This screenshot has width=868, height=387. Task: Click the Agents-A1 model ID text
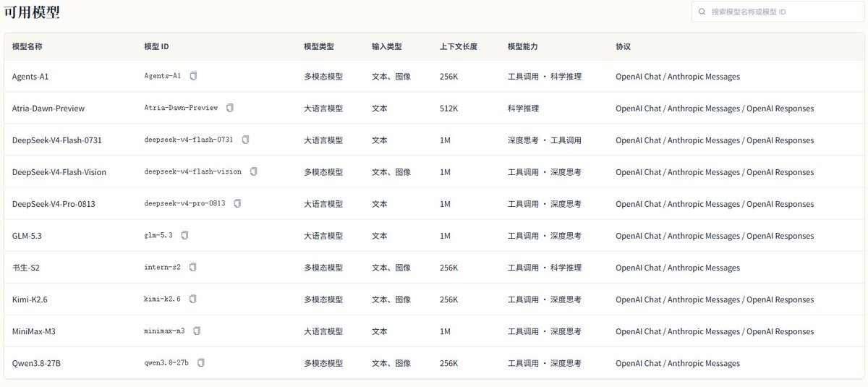[163, 76]
